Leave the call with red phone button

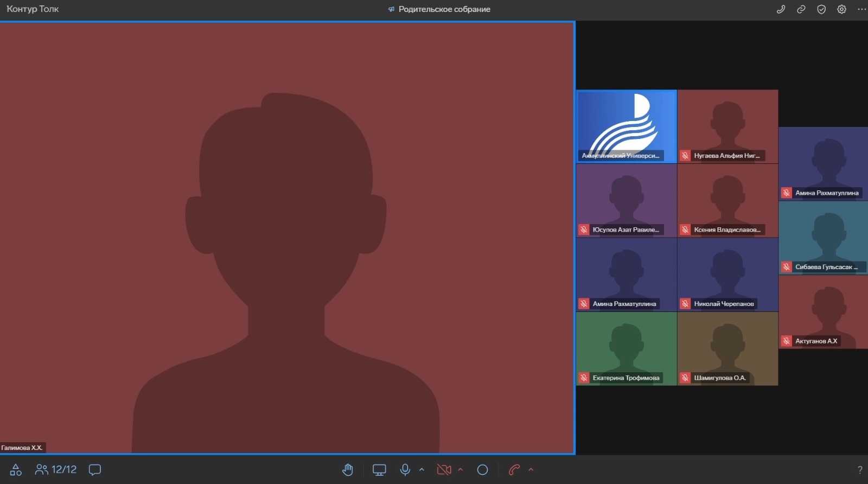514,470
